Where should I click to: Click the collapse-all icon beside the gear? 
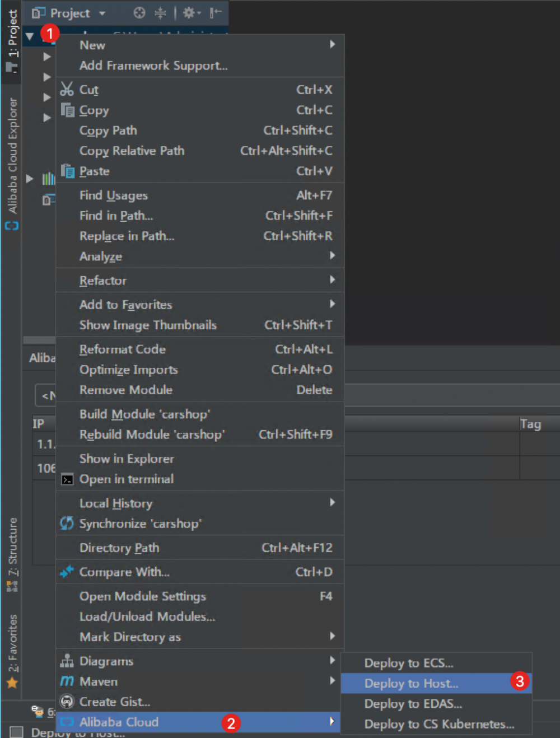(160, 13)
